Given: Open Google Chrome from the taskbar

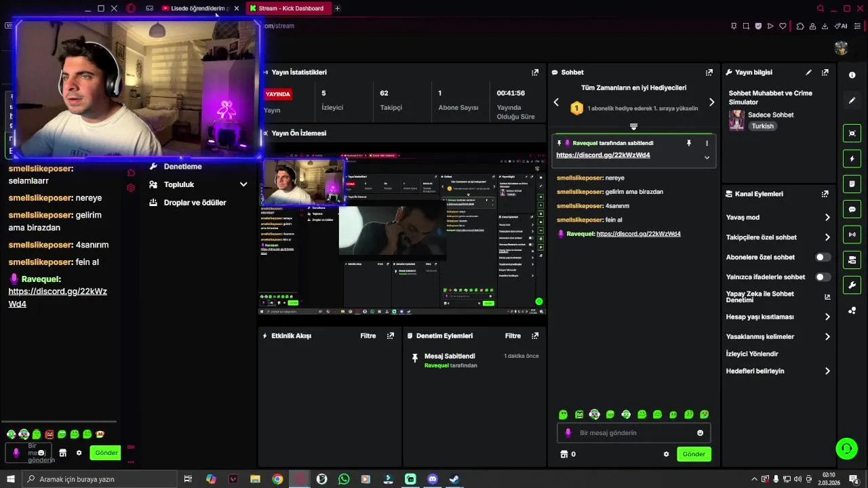Looking at the screenshot, I should [277, 479].
